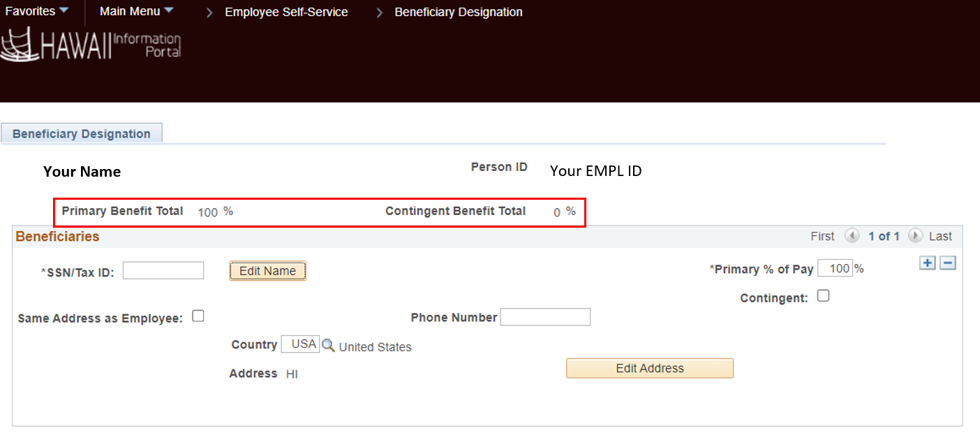Go to previous beneficiary row arrow
980x433 pixels.
click(852, 236)
